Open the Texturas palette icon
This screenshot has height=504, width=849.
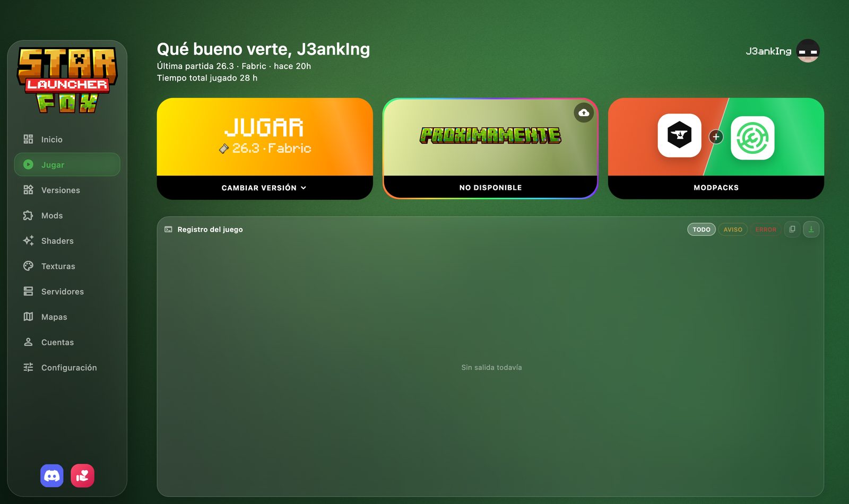coord(28,266)
